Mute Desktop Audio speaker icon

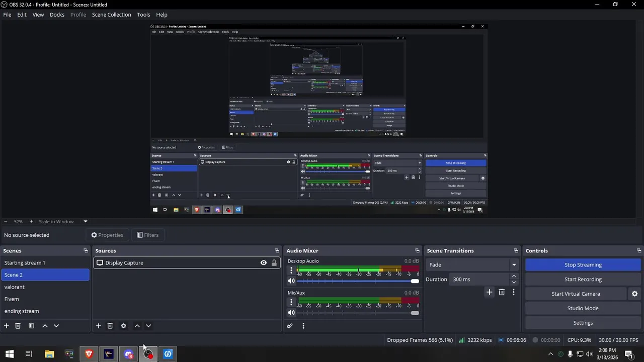pos(291,281)
